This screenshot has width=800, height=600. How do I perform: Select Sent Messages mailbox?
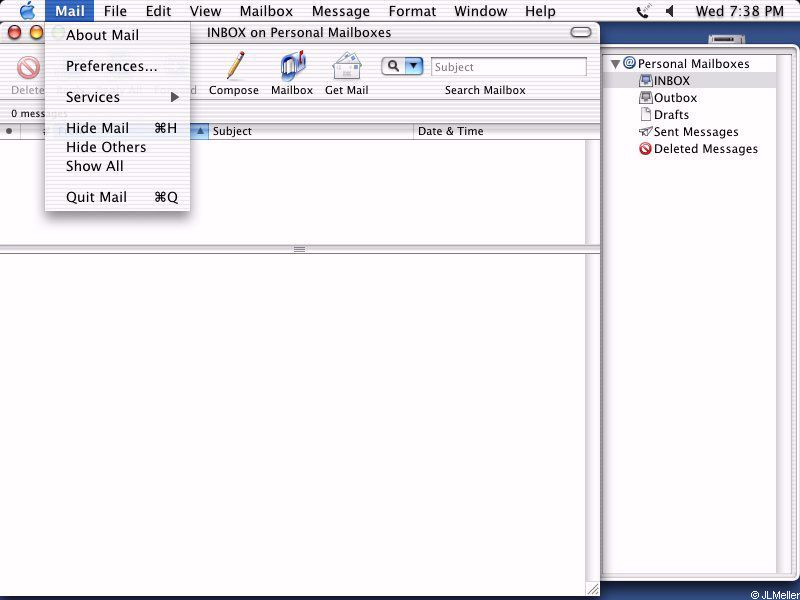tap(690, 132)
